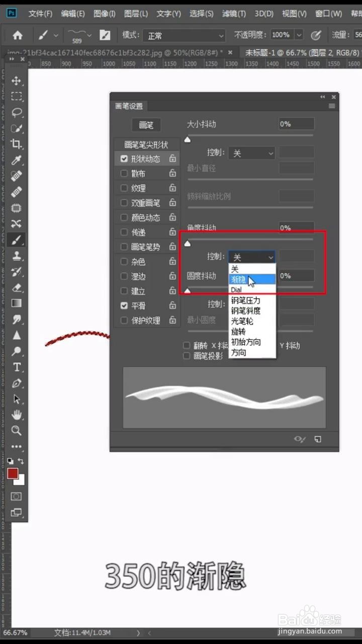
Task: Select the Rectangular Marquee tool
Action: (x=17, y=96)
